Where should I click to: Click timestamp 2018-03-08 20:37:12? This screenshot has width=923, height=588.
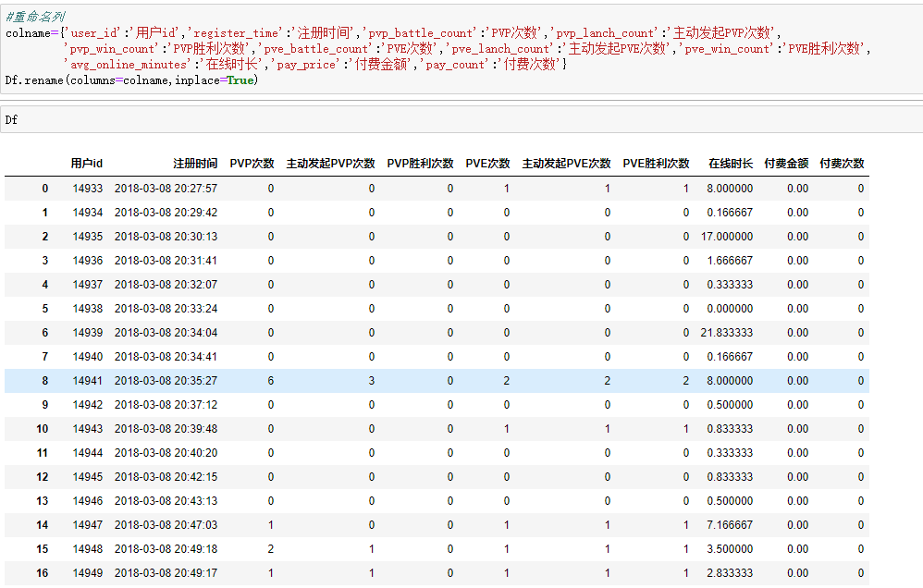pos(166,405)
